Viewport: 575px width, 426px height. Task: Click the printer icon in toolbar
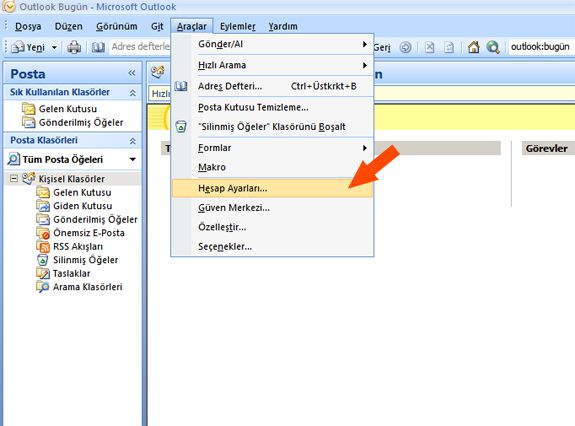(74, 47)
